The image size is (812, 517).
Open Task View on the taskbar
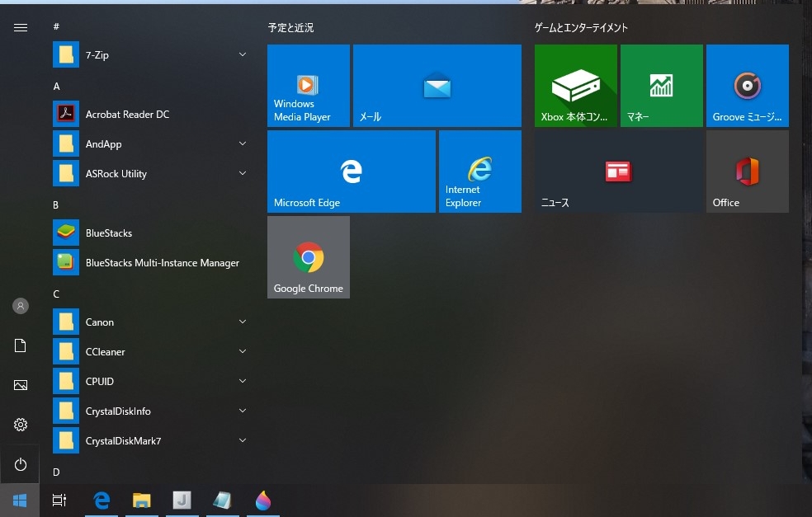click(x=59, y=501)
